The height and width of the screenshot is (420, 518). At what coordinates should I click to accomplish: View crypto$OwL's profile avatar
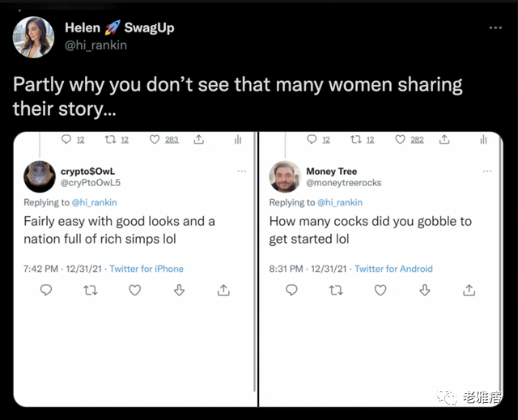click(39, 176)
